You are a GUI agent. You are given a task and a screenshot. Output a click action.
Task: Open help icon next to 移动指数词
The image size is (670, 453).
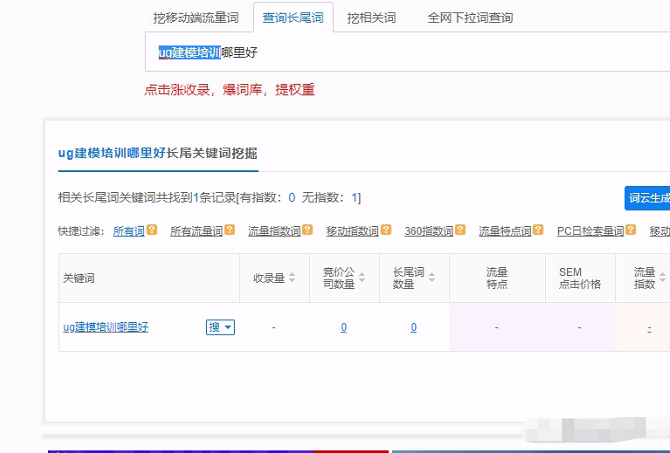click(x=386, y=230)
